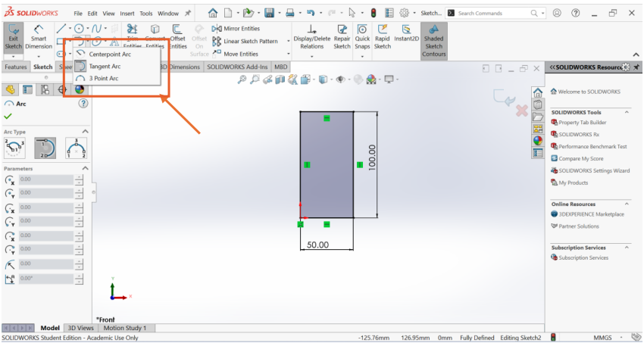Click the user login icon
The width and height of the screenshot is (644, 343).
click(557, 13)
